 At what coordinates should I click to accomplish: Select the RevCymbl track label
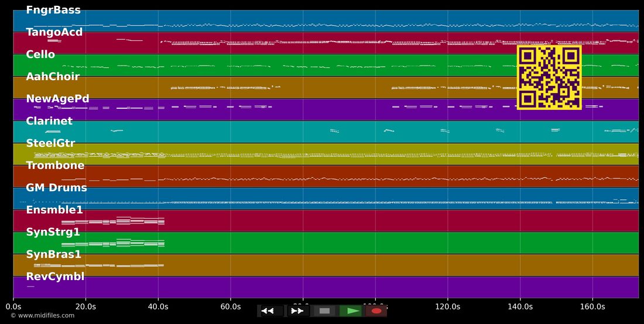point(55,277)
